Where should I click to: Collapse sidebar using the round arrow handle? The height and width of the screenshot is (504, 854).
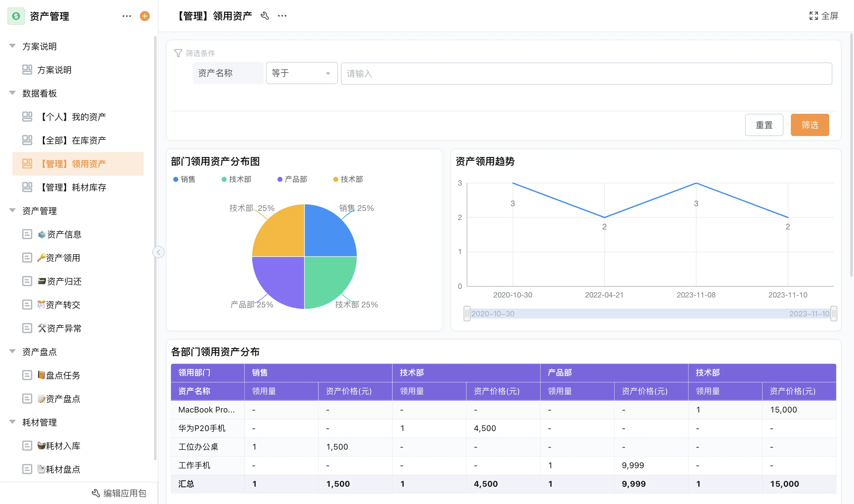[158, 252]
